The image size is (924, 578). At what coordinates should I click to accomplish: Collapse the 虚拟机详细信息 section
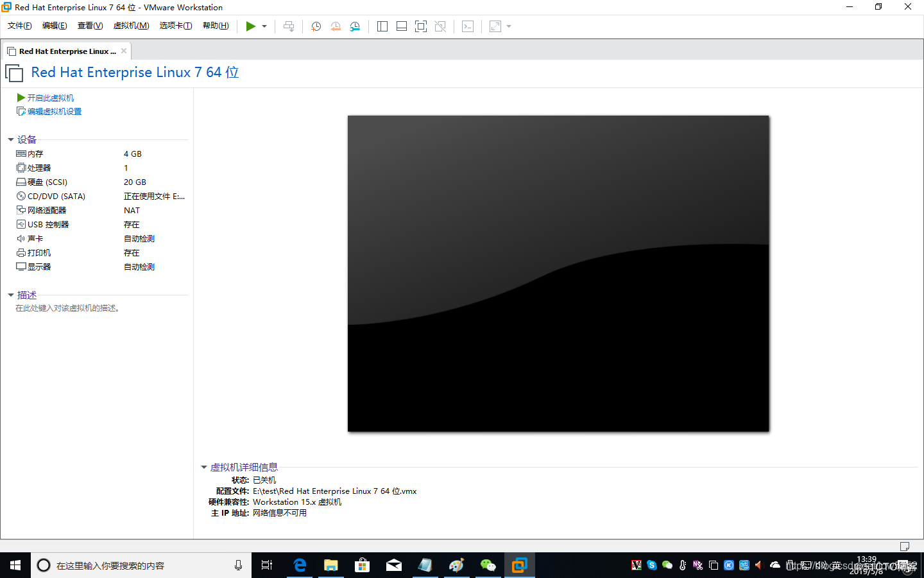tap(204, 467)
